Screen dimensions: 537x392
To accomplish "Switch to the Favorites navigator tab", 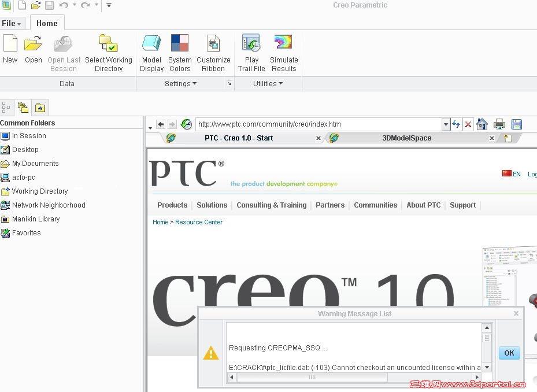I will click(40, 108).
